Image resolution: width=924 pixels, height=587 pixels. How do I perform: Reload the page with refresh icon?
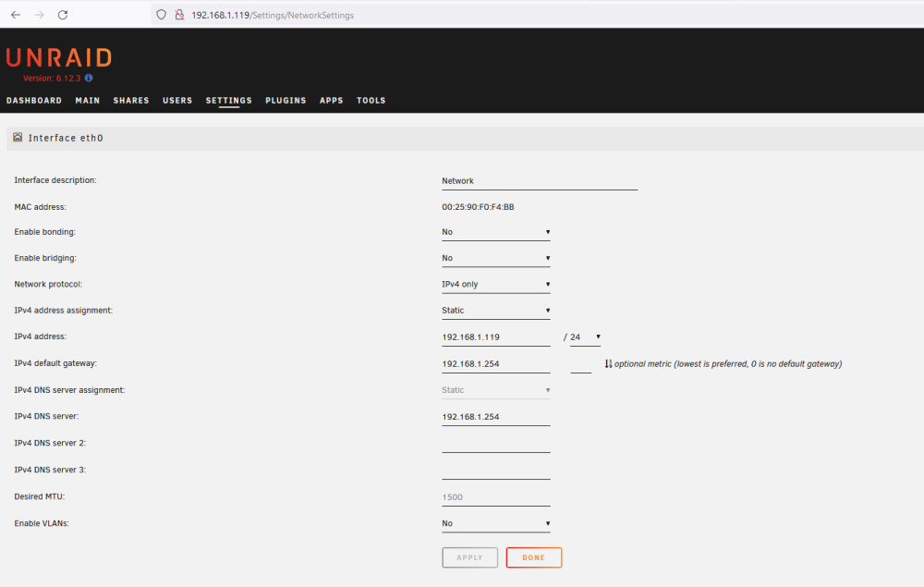[x=63, y=15]
